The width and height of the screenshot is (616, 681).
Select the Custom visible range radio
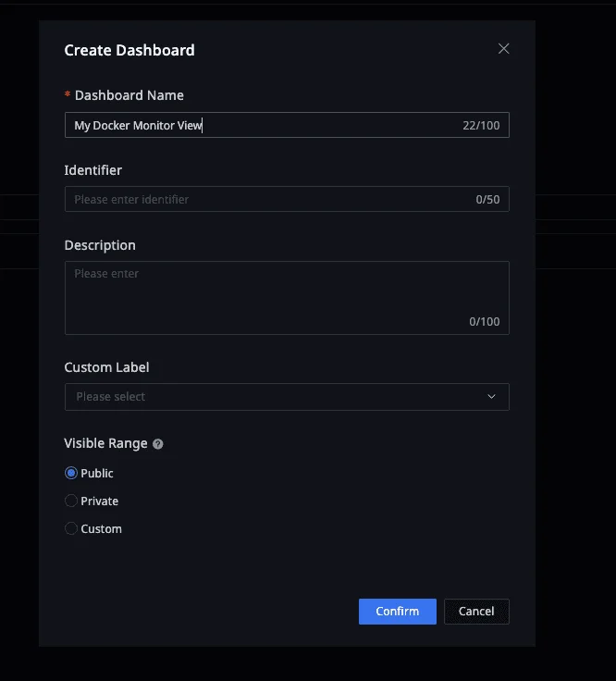71,528
